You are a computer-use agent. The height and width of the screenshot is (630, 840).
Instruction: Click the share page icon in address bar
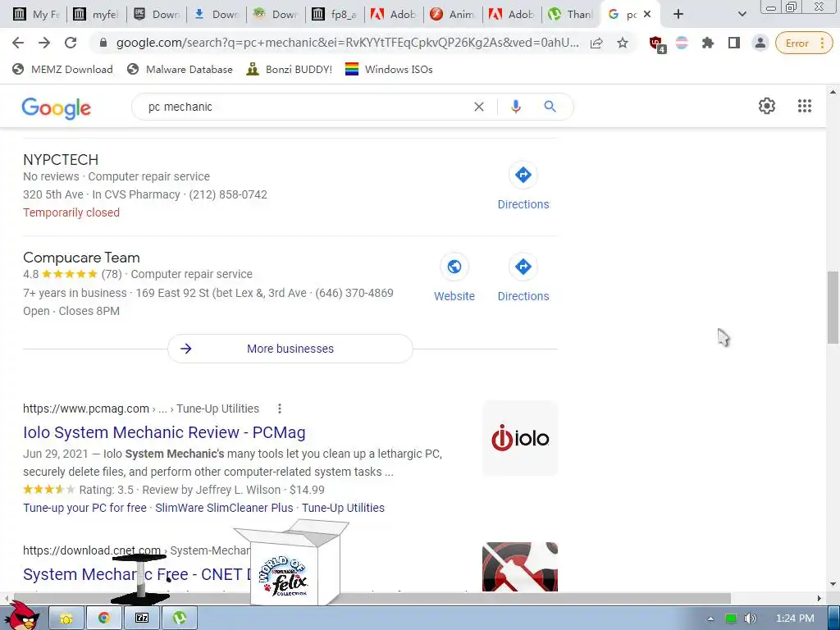596,43
